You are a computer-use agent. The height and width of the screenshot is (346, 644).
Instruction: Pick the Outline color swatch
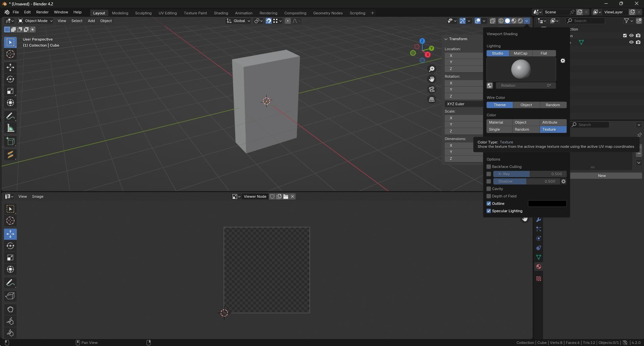coord(547,203)
